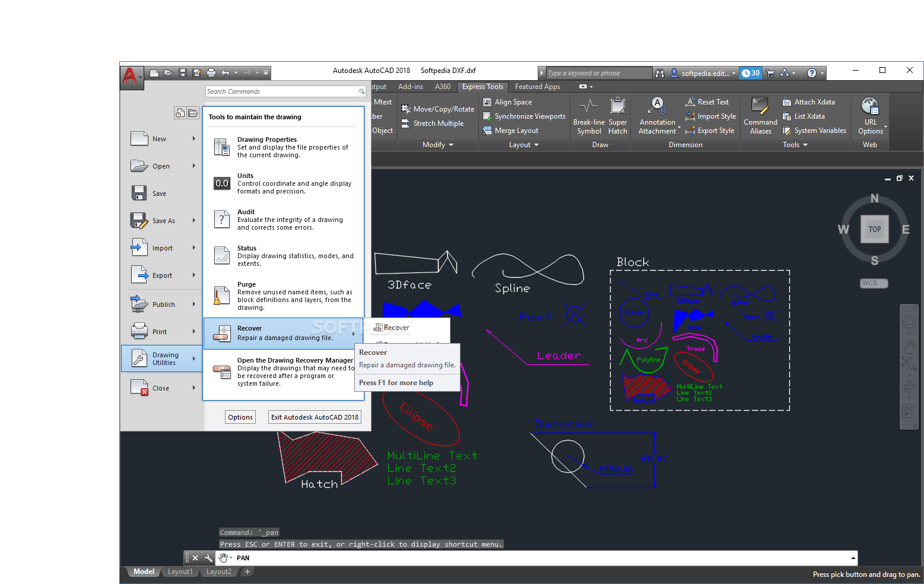Screen dimensions: 924x584
Task: Click the New file quick access icon
Action: coord(154,73)
